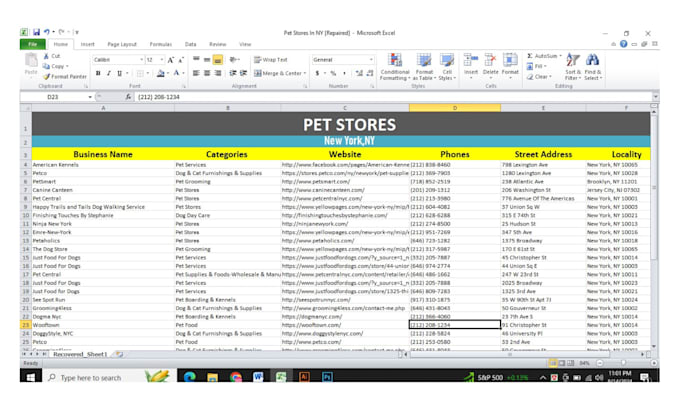Viewport: 680px width, 409px height.
Task: Switch to the Data tab
Action: click(190, 44)
